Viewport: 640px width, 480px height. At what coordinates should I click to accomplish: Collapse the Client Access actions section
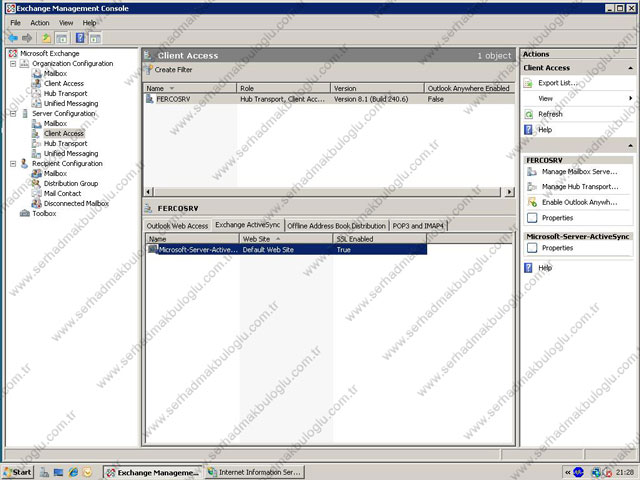tap(631, 68)
